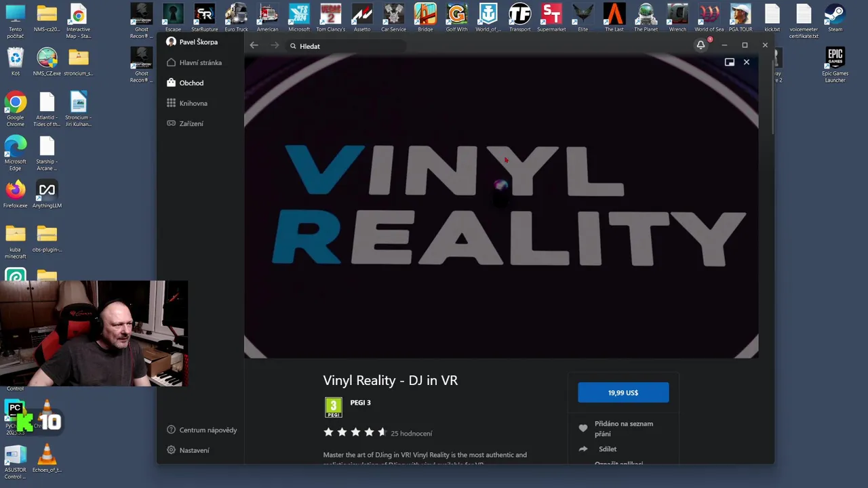The image size is (868, 488).
Task: Click the Sdílet share label
Action: point(608,449)
